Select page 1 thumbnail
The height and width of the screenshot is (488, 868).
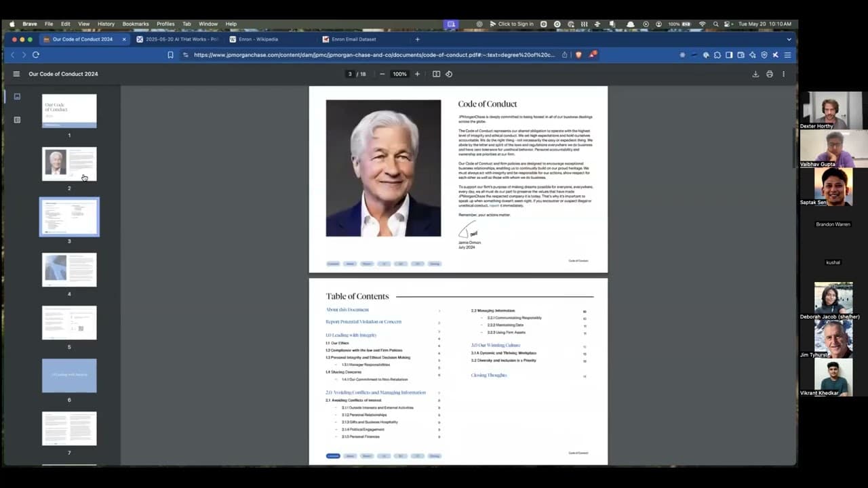tap(69, 111)
